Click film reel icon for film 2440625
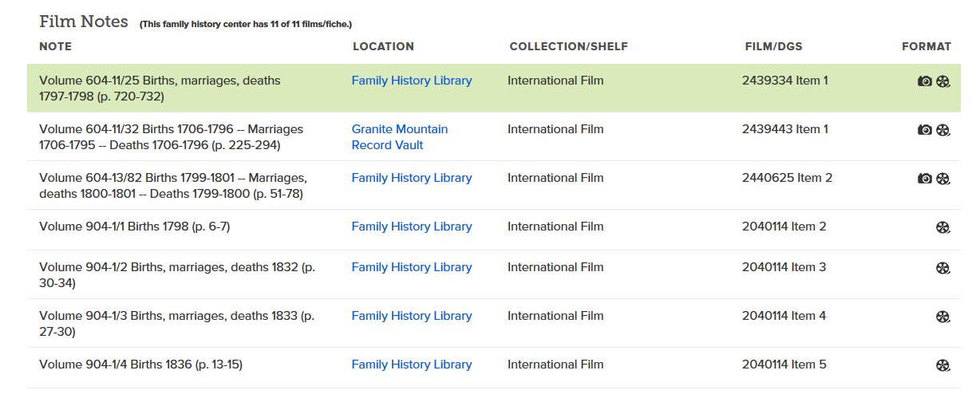980x394 pixels. tap(943, 179)
